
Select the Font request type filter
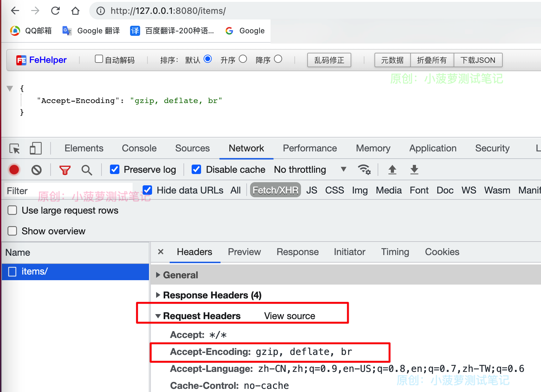pyautogui.click(x=419, y=190)
